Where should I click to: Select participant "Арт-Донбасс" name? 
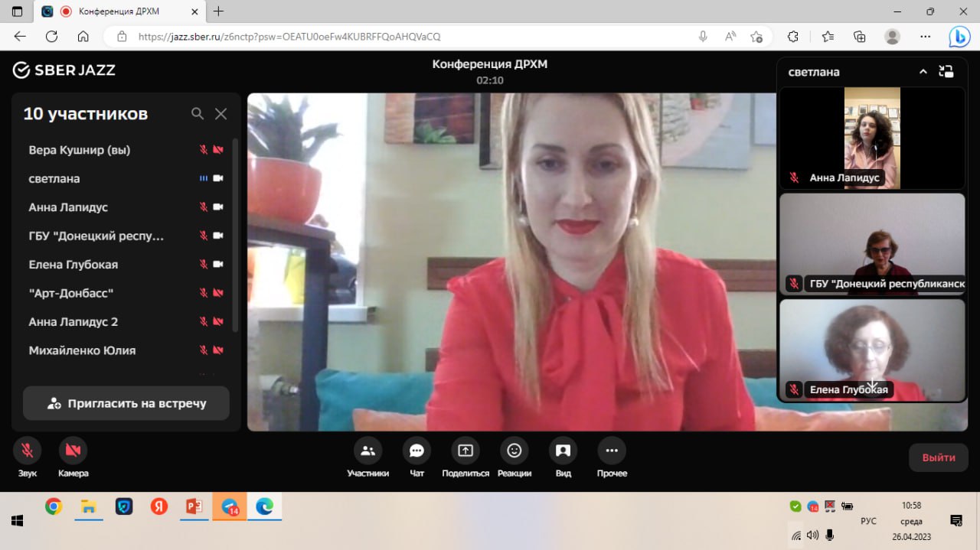tap(71, 293)
